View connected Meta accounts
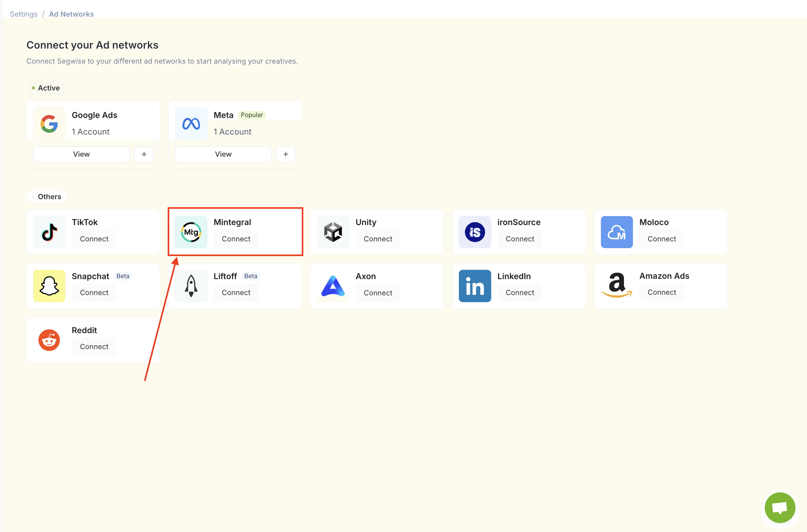Image resolution: width=807 pixels, height=532 pixels. 223,154
